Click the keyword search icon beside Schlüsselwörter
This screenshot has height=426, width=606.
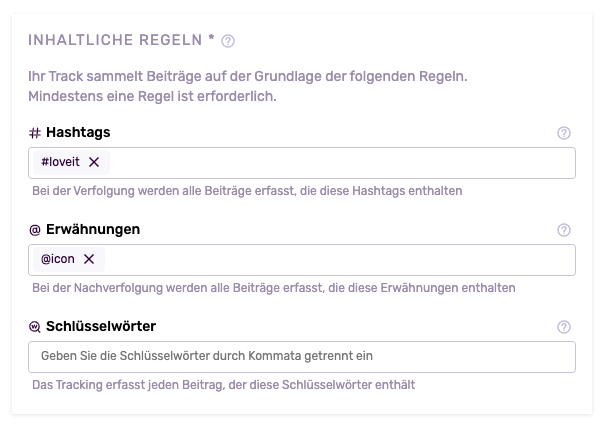point(35,327)
